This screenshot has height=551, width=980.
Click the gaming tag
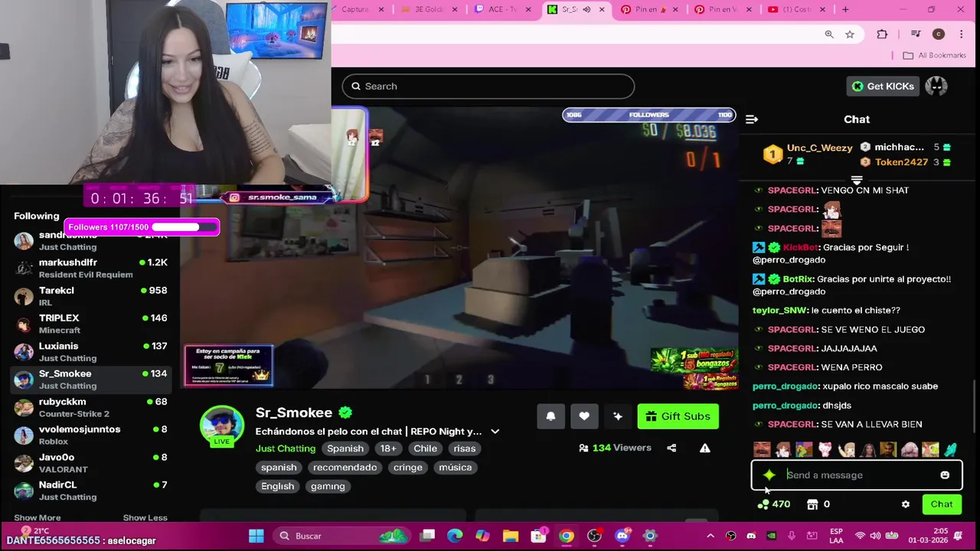328,486
